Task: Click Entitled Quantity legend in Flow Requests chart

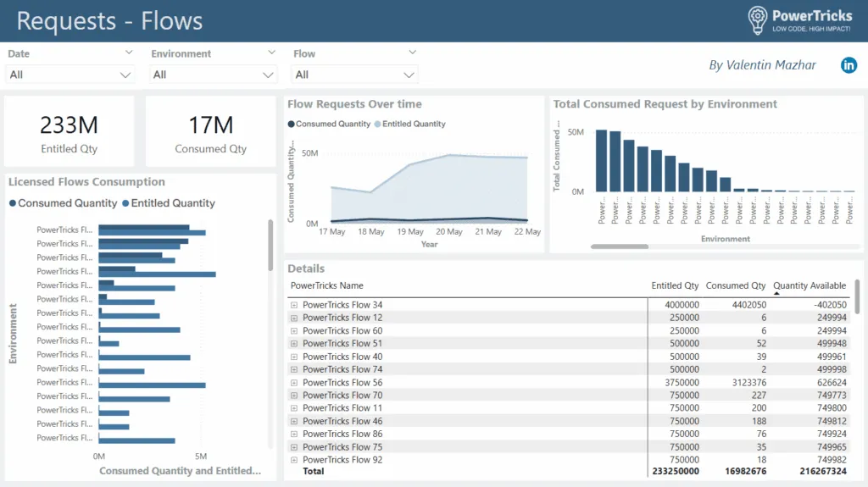Action: click(x=409, y=124)
